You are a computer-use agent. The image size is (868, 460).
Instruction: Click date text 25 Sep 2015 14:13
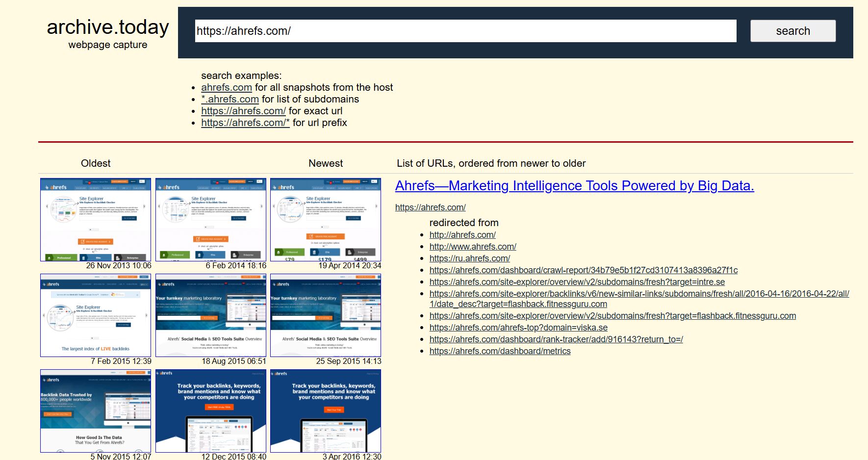pos(349,361)
